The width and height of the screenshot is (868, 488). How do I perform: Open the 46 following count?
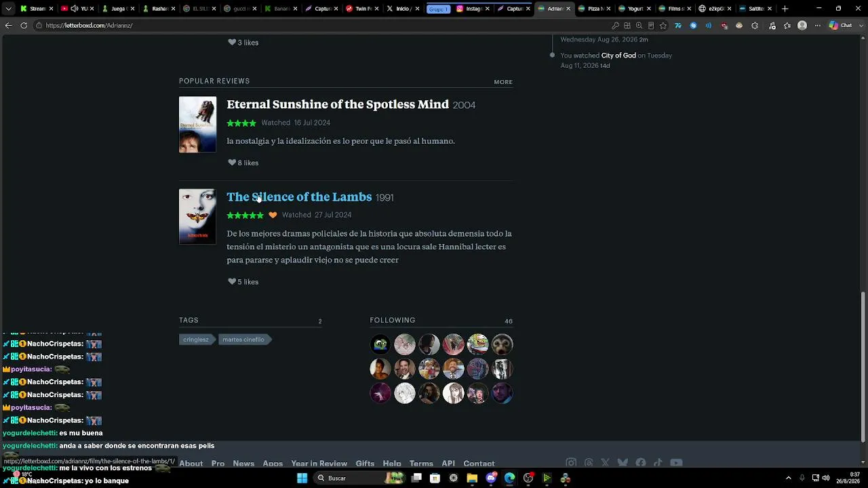pyautogui.click(x=509, y=321)
